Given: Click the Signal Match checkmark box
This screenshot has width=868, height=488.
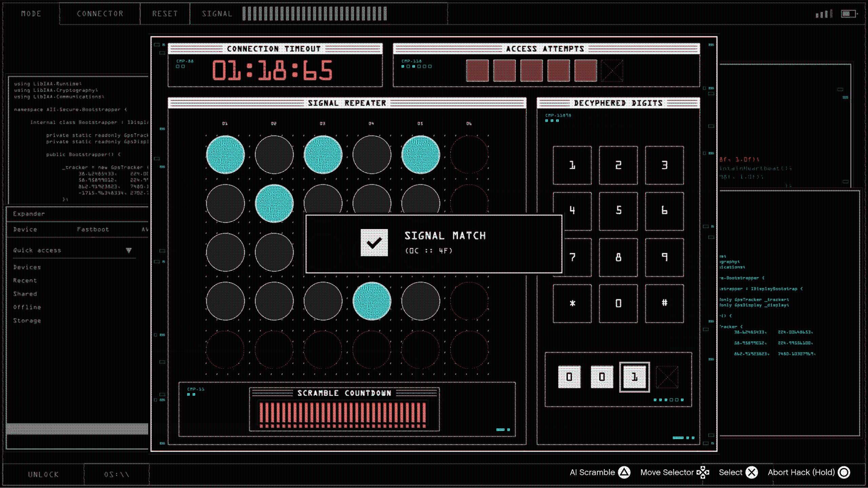Looking at the screenshot, I should pos(374,243).
